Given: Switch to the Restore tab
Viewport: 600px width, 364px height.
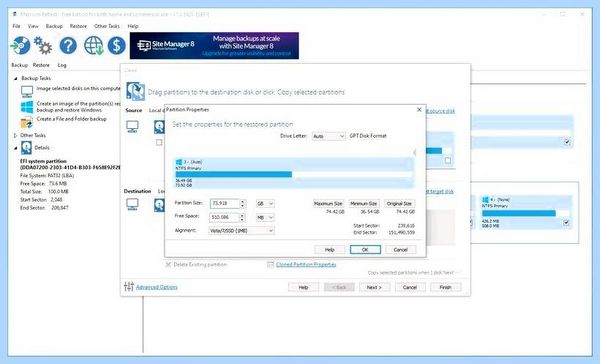Looking at the screenshot, I should (x=41, y=65).
